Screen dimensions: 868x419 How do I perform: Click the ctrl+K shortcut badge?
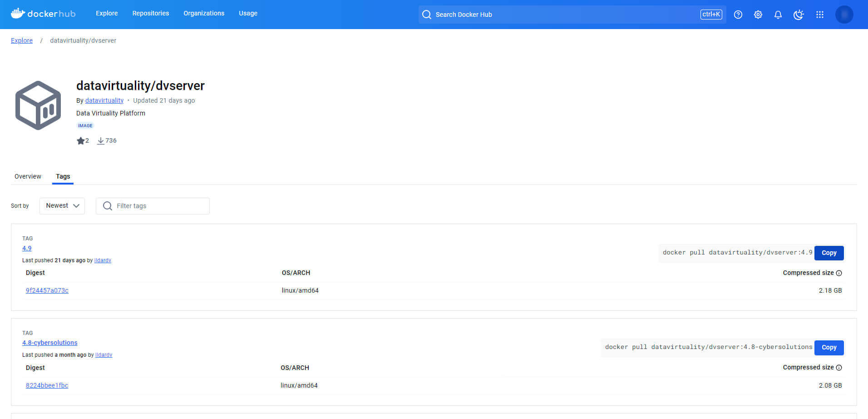(x=711, y=15)
